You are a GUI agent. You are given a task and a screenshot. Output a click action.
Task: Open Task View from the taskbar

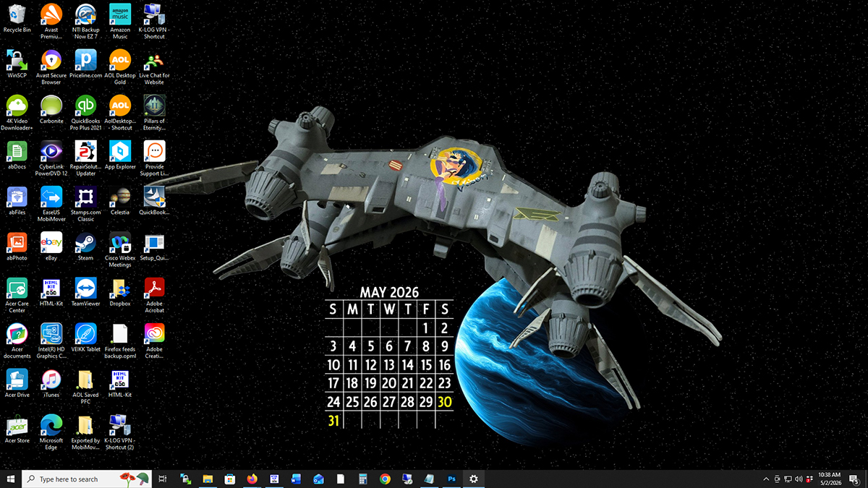163,479
